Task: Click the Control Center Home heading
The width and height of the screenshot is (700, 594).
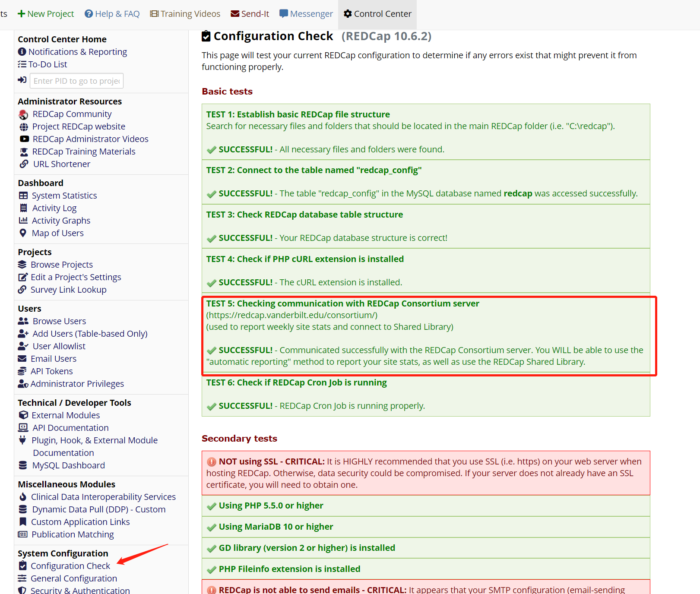Action: (62, 39)
